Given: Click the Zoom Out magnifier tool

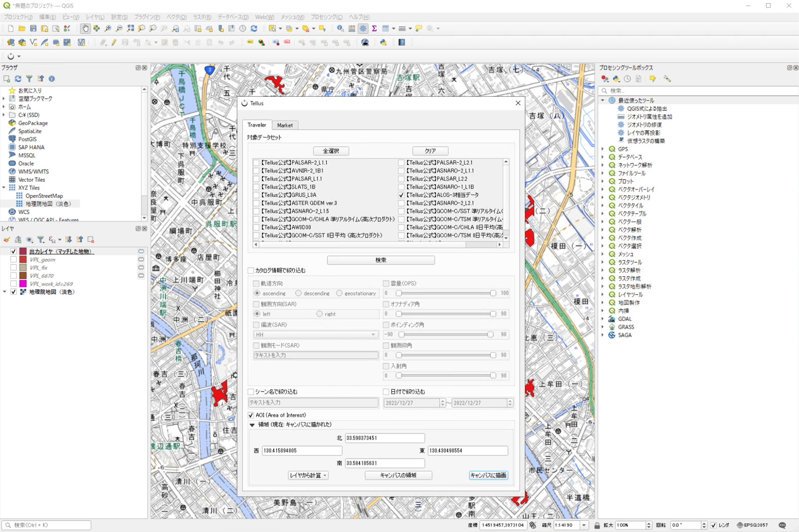Looking at the screenshot, I should point(119,28).
